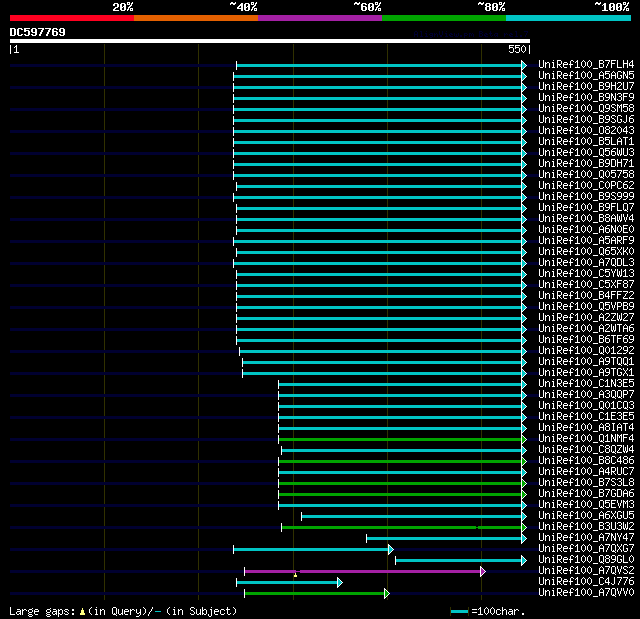Click the purple alignment bar for A7QVS2
Screen dimensions: 640x619
pyautogui.click(x=362, y=572)
